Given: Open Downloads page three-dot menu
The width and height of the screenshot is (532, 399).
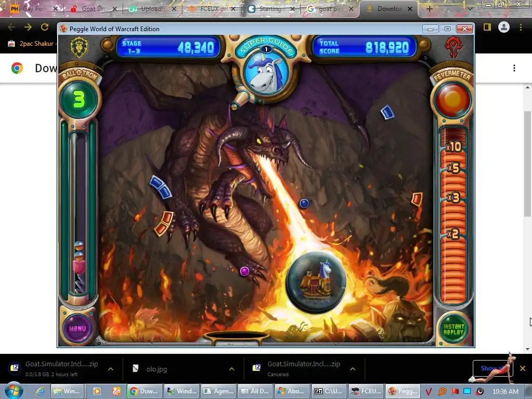Looking at the screenshot, I should pos(514,68).
